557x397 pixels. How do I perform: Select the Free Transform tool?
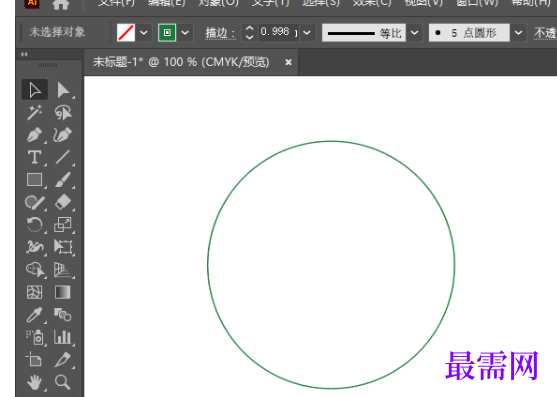(x=63, y=247)
